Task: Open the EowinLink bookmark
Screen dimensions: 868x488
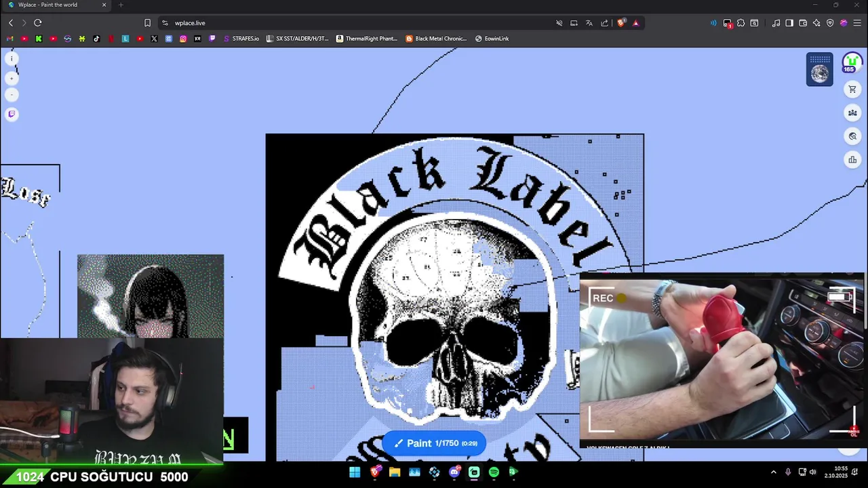Action: [492, 39]
